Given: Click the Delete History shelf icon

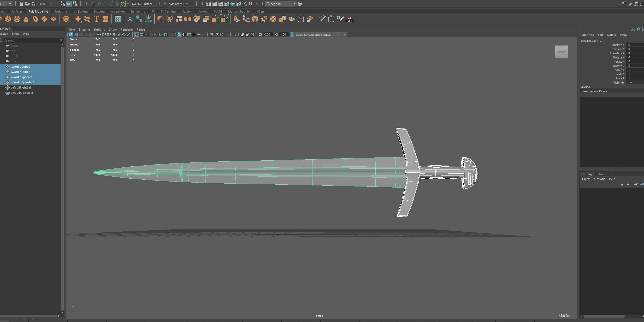Looking at the screenshot, I should coord(139,19).
